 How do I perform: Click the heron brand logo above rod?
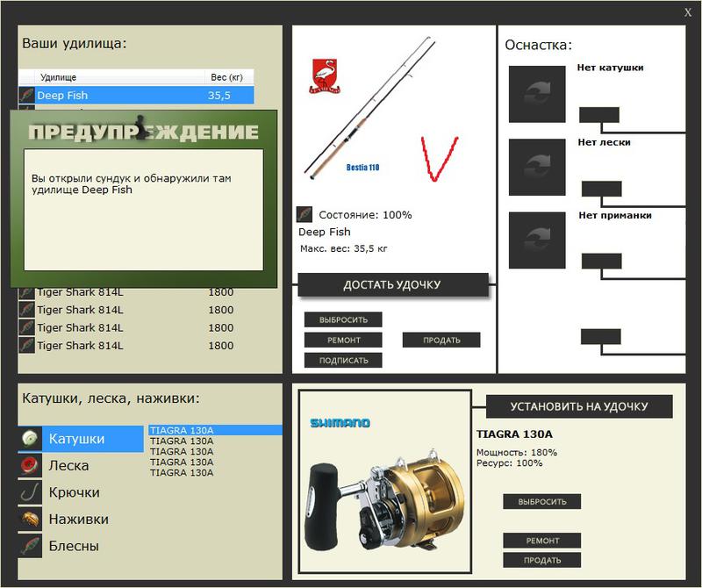(325, 75)
